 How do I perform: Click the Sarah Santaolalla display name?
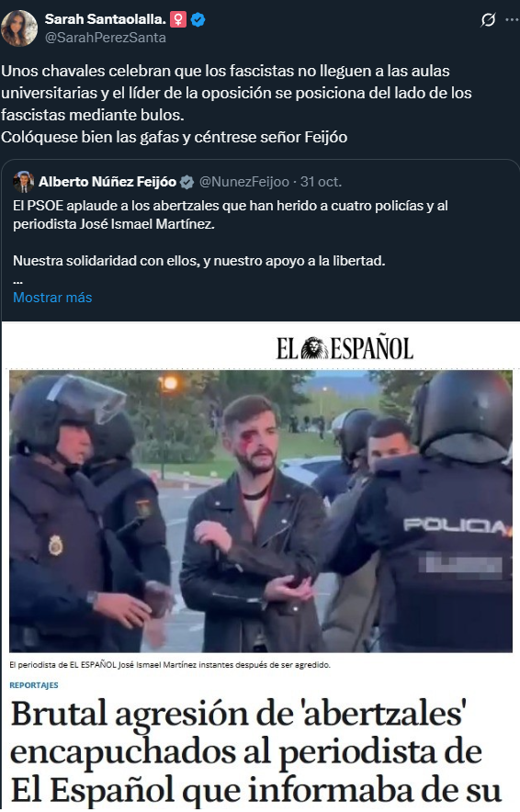[x=105, y=19]
